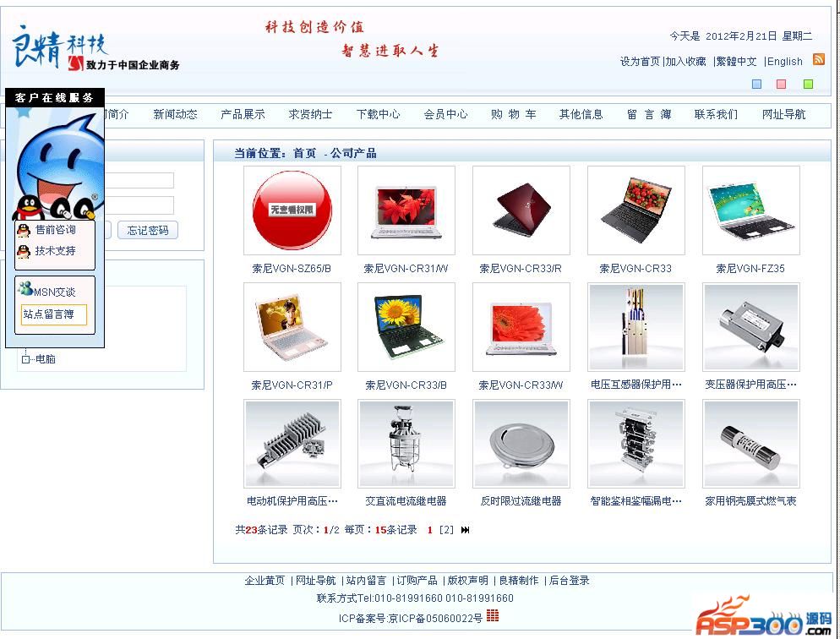This screenshot has width=840, height=639.
Task: Click 加入收藏 link
Action: point(685,62)
